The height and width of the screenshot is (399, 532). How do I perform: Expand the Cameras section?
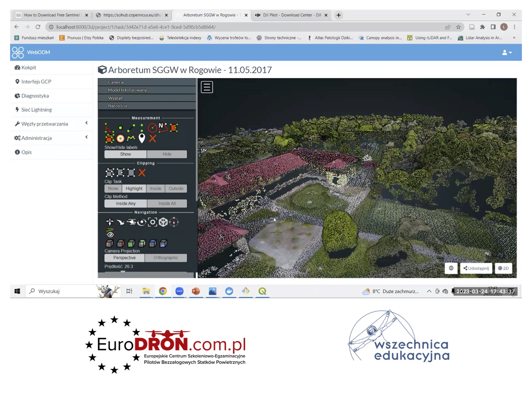point(146,82)
